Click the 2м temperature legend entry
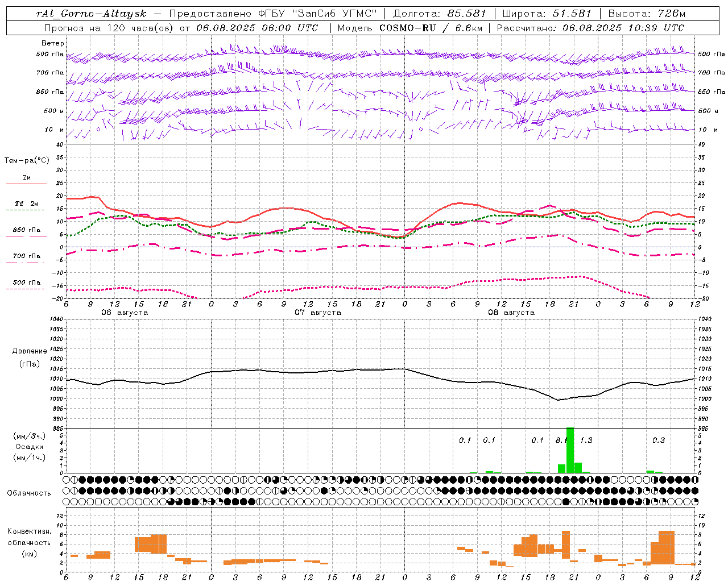This screenshot has height=582, width=728. 26,178
